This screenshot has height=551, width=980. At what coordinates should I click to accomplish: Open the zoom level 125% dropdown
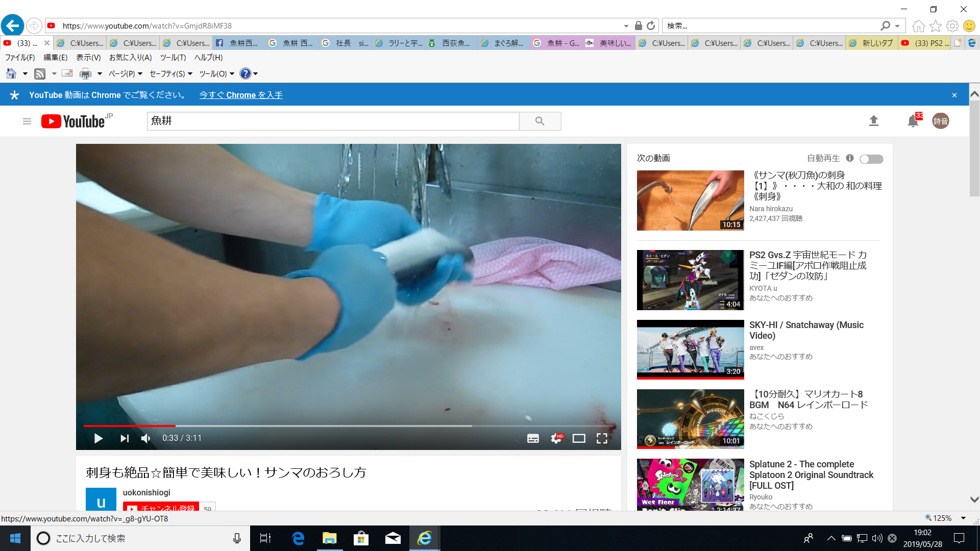[x=963, y=518]
